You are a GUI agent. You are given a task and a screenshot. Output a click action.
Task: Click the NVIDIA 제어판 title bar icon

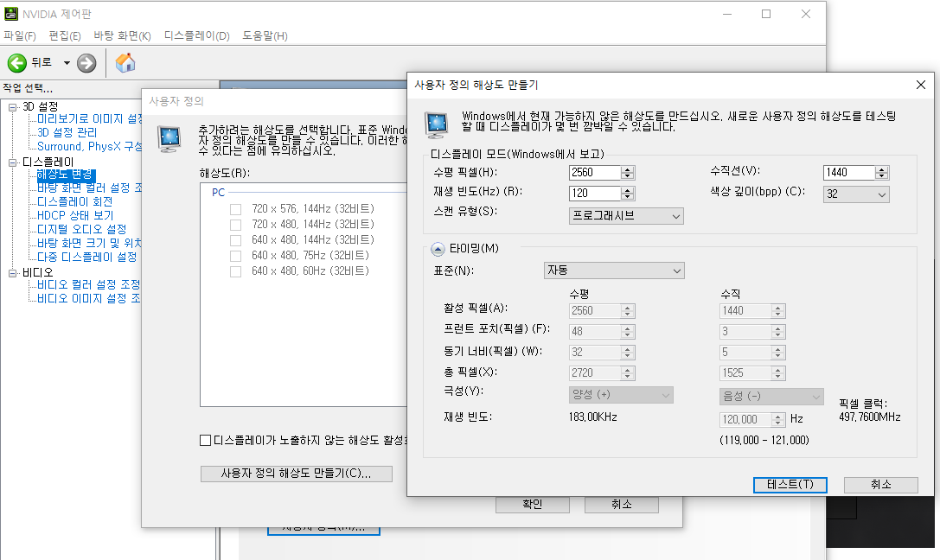[x=10, y=14]
